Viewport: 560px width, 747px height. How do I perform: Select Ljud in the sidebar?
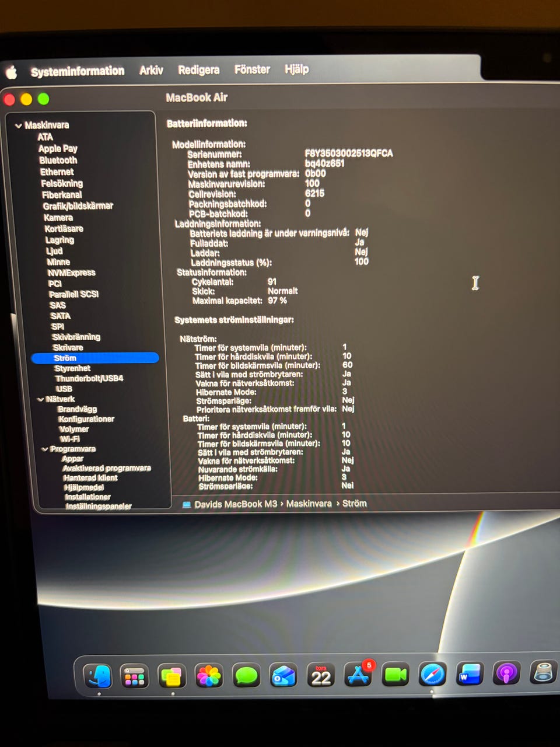pos(54,251)
